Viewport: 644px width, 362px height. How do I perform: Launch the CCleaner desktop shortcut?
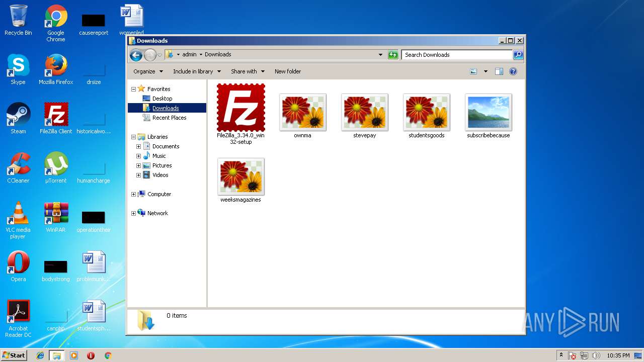click(18, 168)
